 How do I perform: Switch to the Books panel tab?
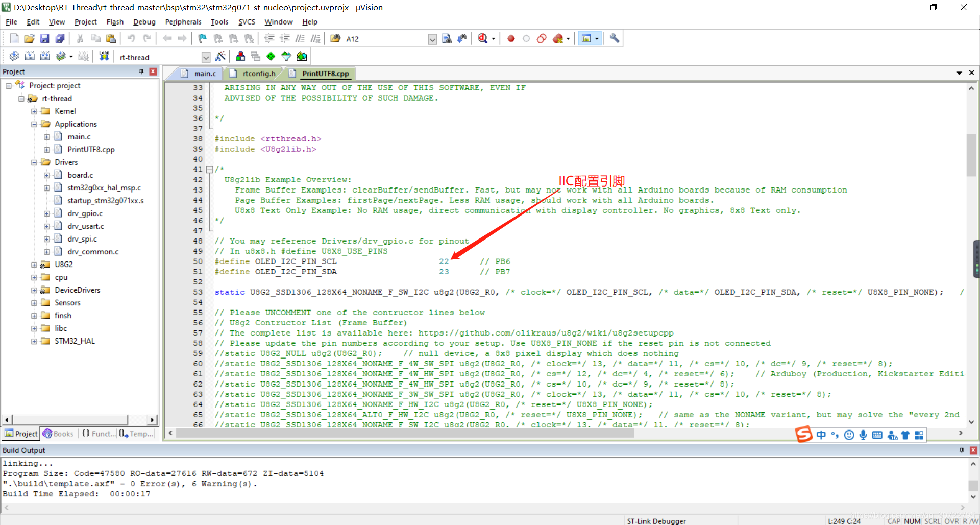58,434
